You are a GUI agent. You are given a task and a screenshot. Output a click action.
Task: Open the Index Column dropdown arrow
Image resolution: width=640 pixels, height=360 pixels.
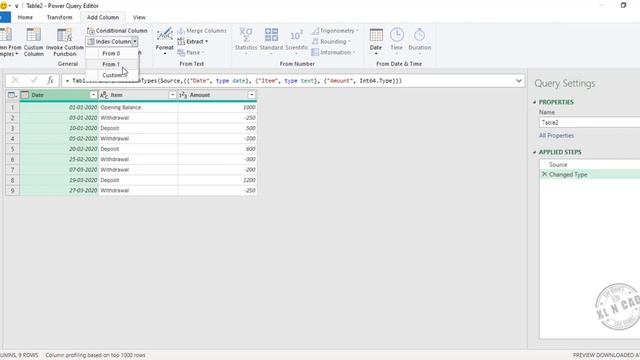click(135, 42)
